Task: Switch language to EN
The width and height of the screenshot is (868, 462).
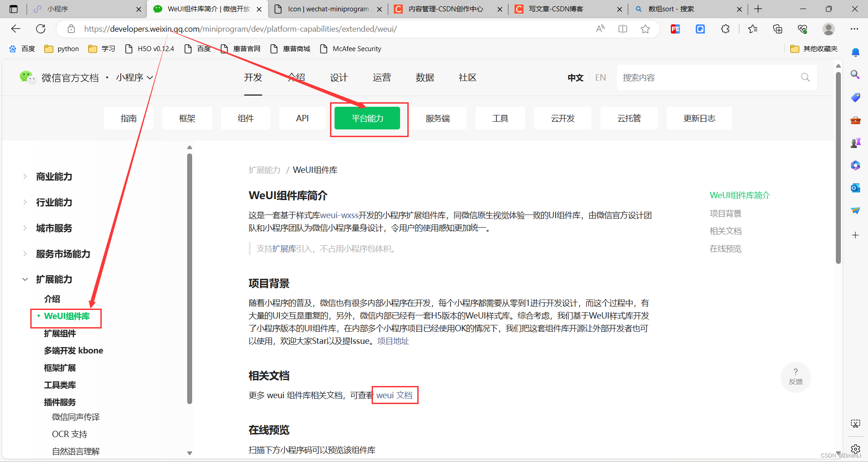Action: [x=600, y=77]
